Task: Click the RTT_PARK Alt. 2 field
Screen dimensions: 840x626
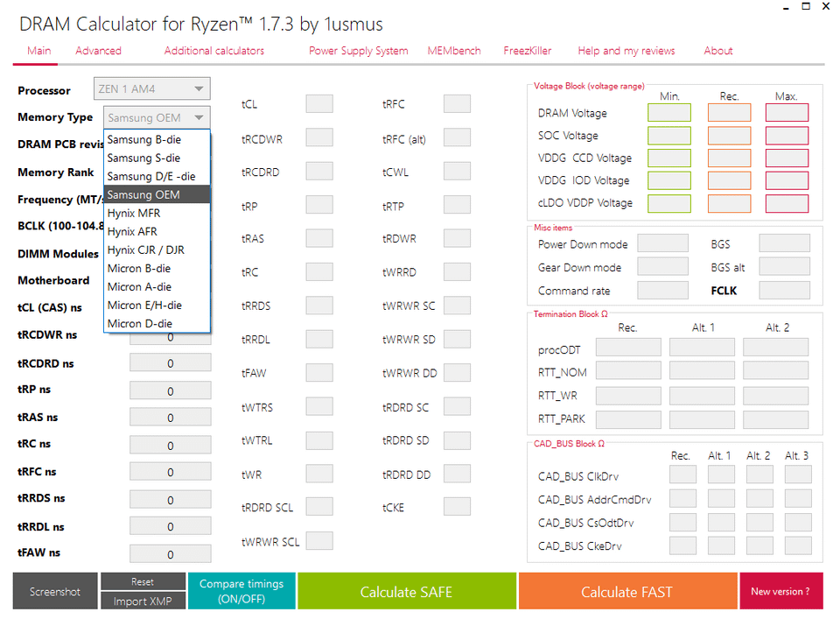Action: 775,419
